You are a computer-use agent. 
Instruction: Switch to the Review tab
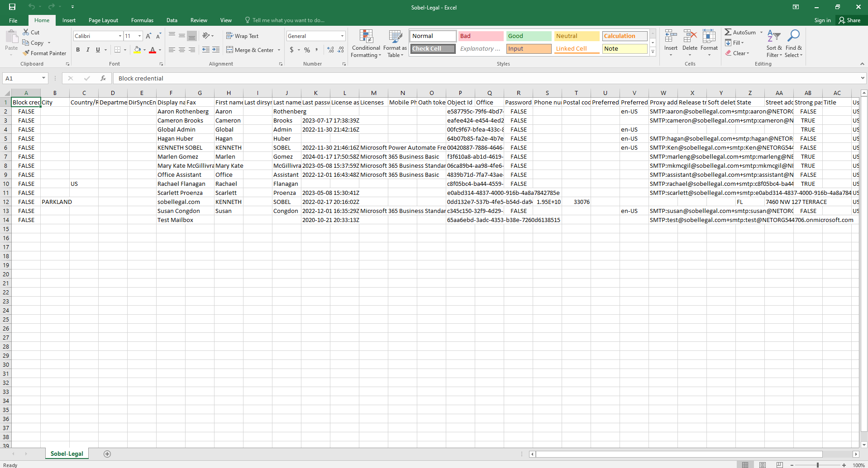(199, 20)
